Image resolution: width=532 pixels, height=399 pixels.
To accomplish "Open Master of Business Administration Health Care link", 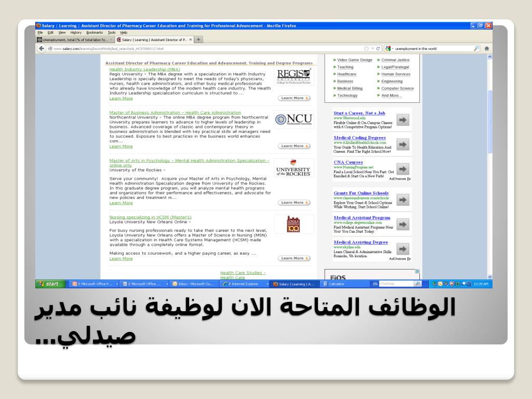I will [175, 113].
